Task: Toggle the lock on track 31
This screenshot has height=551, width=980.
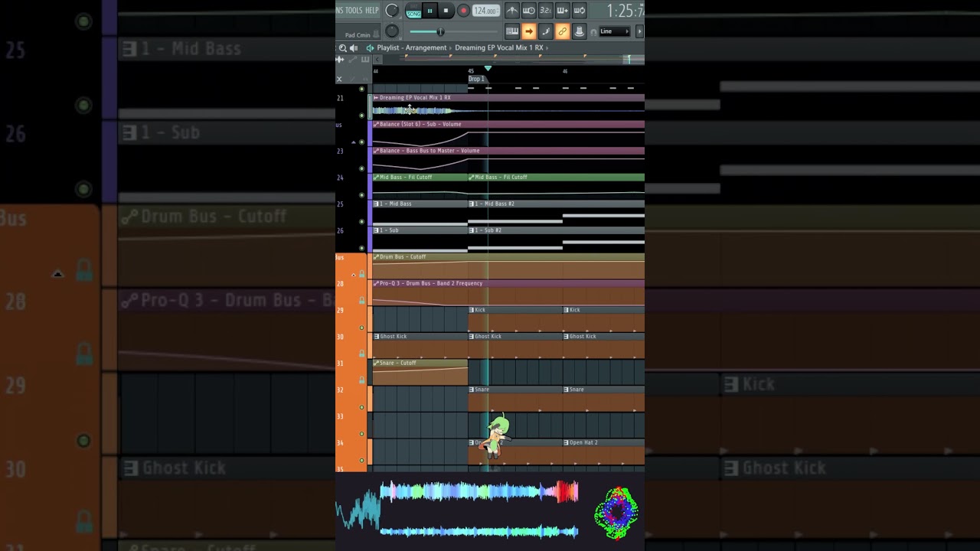Action: [x=362, y=380]
